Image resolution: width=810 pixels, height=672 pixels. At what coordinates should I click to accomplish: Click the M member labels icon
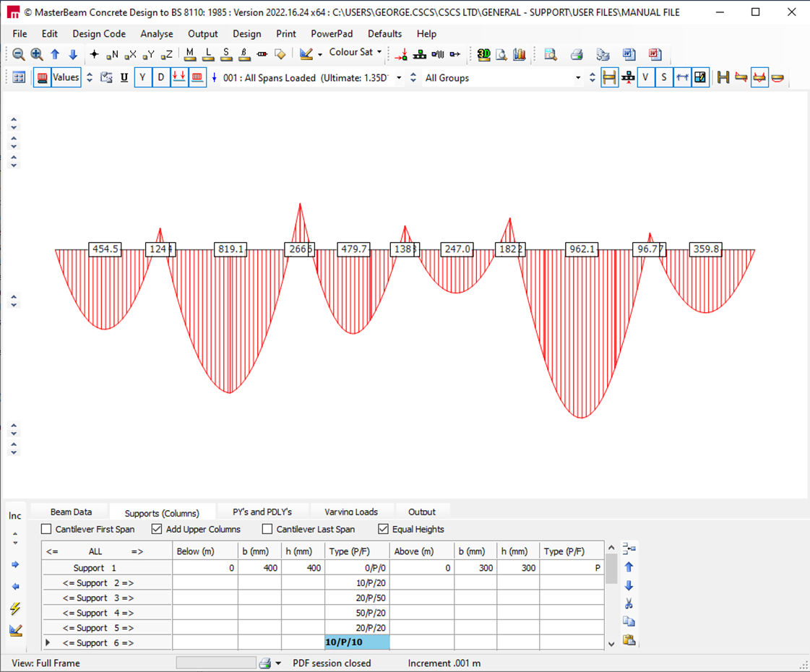(190, 54)
